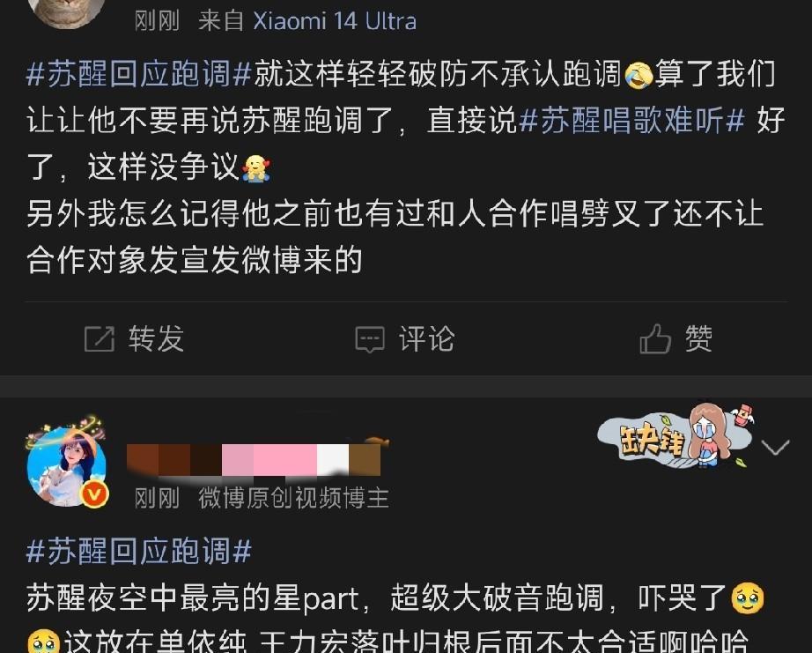Click the 缺钱 cartoon sticker badge

675,436
